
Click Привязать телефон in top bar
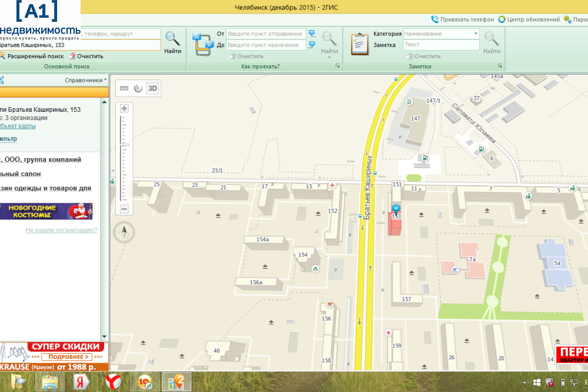[x=463, y=19]
